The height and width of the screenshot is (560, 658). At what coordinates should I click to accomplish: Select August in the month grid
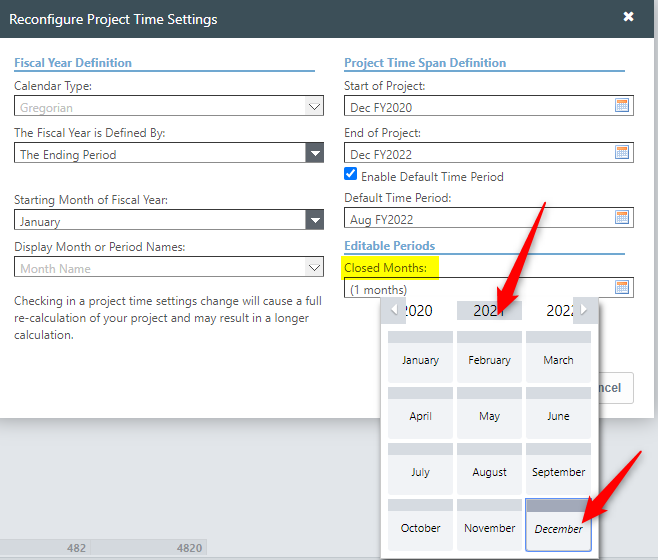point(489,471)
